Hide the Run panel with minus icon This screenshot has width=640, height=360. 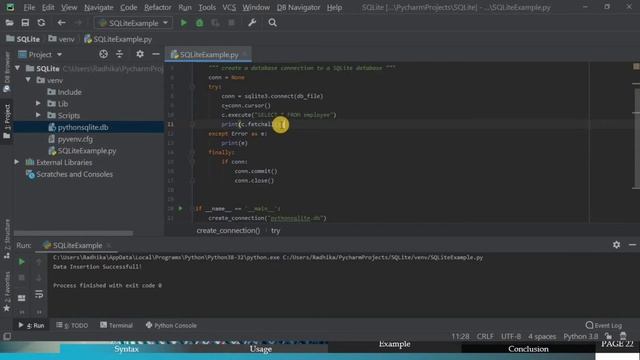coord(632,244)
